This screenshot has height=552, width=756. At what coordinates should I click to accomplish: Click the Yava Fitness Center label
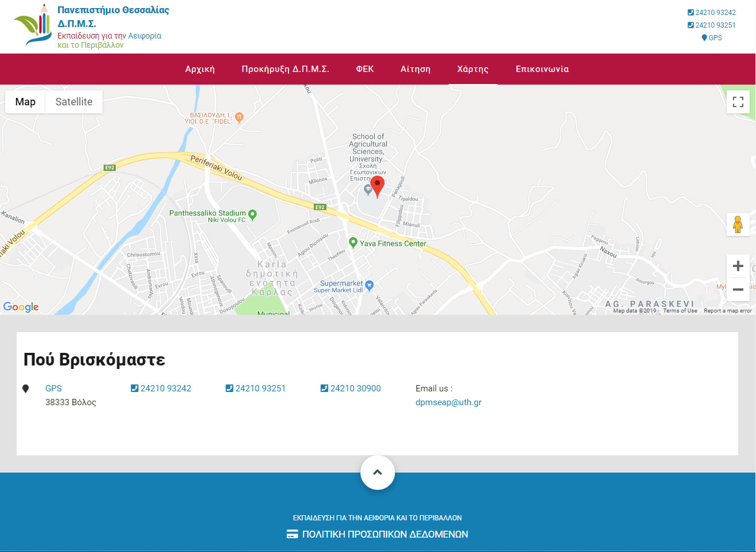(393, 243)
